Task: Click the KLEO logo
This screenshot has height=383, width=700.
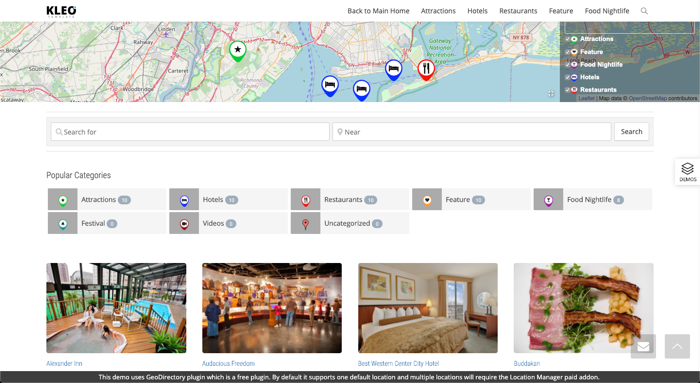Action: click(61, 11)
